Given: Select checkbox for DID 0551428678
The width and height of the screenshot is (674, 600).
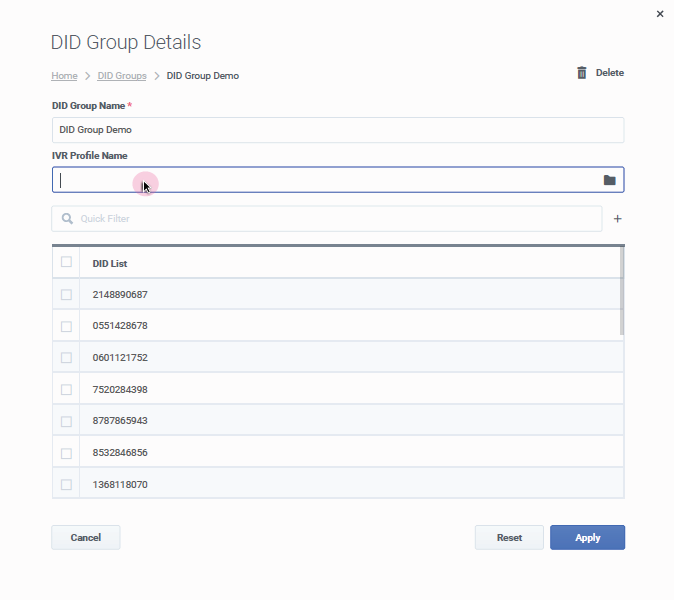Looking at the screenshot, I should pyautogui.click(x=66, y=326).
